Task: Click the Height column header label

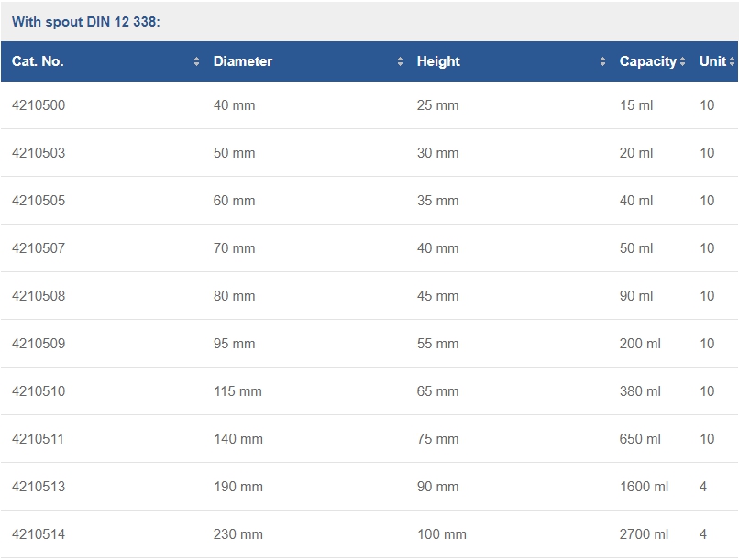Action: coord(438,61)
